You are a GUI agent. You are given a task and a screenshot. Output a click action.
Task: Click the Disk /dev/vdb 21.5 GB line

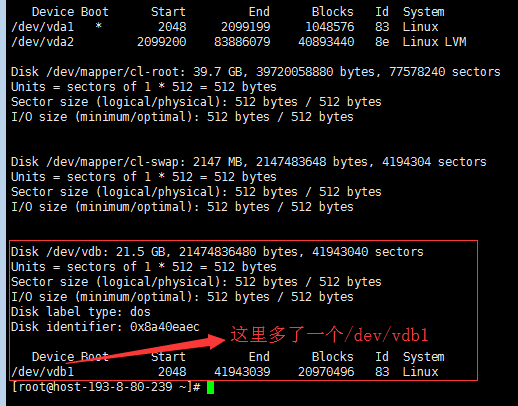[217, 252]
